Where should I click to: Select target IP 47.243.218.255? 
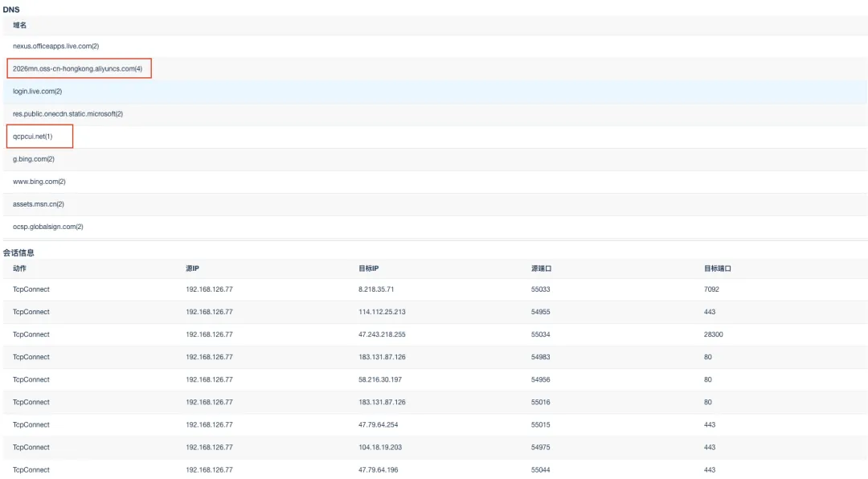click(382, 334)
